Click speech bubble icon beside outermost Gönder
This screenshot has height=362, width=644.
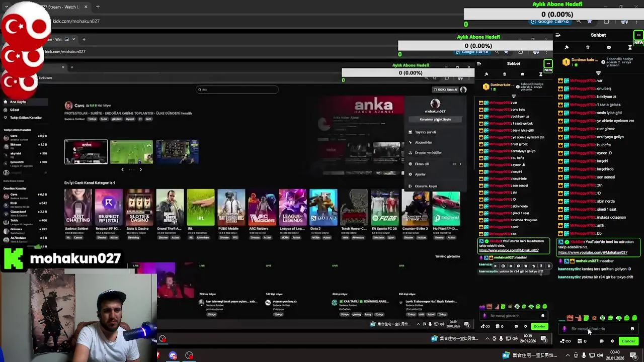pyautogui.click(x=602, y=341)
